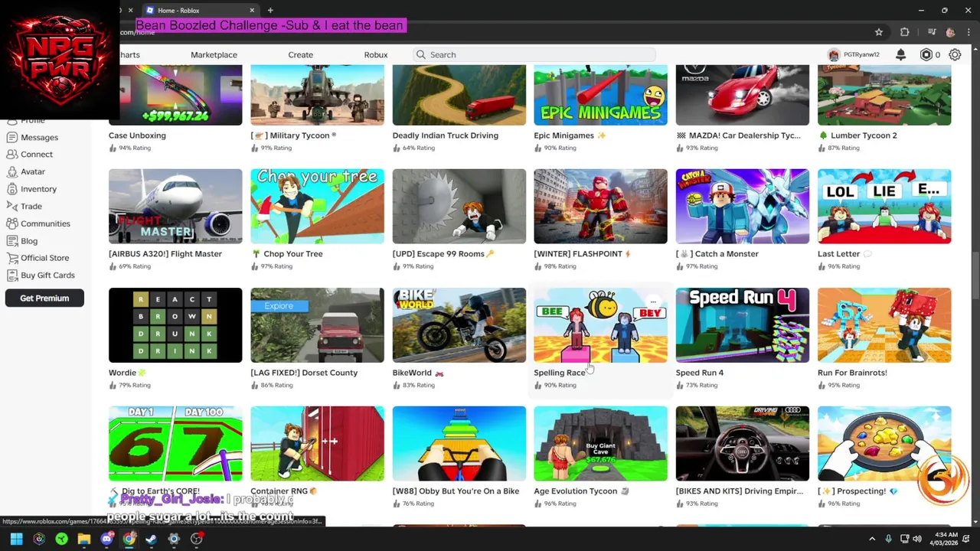Open the Driving Empire thumbnail
The width and height of the screenshot is (980, 551).
click(743, 444)
